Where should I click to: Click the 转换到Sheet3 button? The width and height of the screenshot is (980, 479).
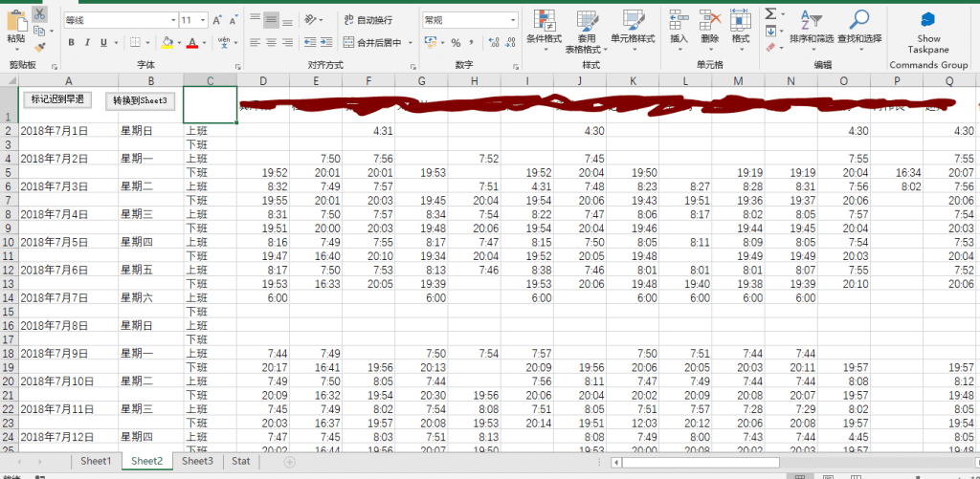140,100
